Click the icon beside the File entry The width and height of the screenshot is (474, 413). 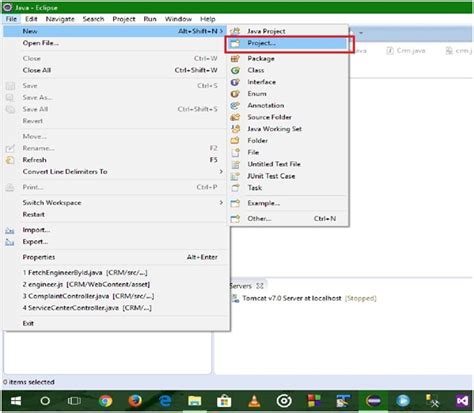tap(235, 152)
